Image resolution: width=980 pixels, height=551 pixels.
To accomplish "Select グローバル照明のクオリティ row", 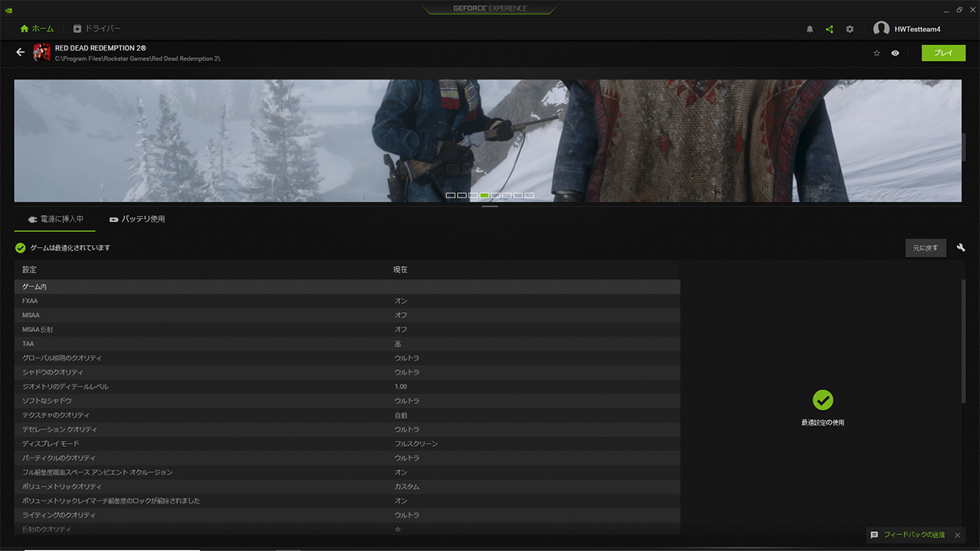I will 347,358.
